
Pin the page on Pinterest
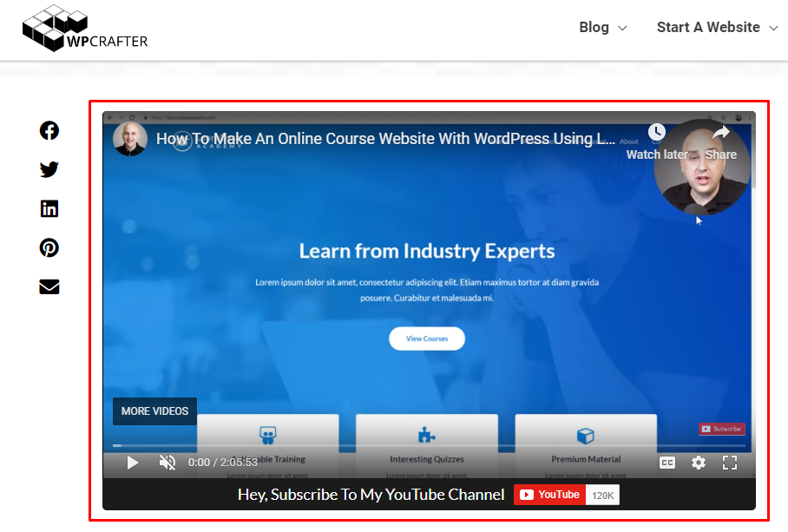49,247
